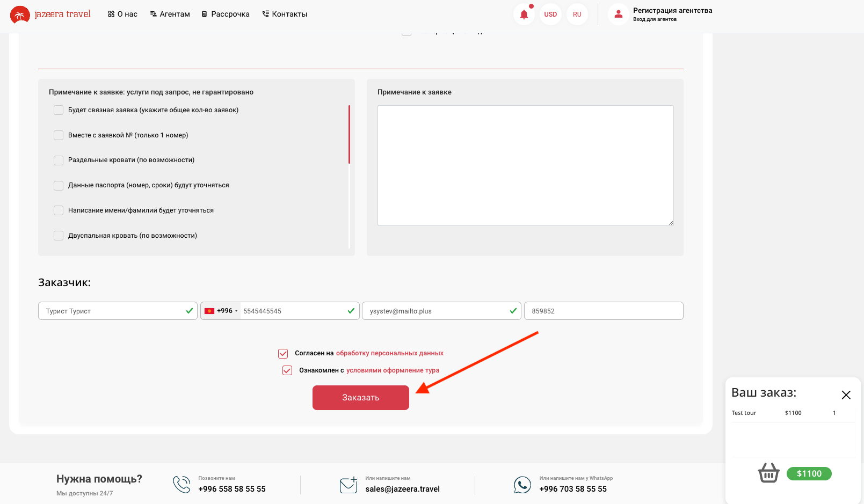The height and width of the screenshot is (504, 864).
Task: Open the RU language selector
Action: click(x=577, y=14)
